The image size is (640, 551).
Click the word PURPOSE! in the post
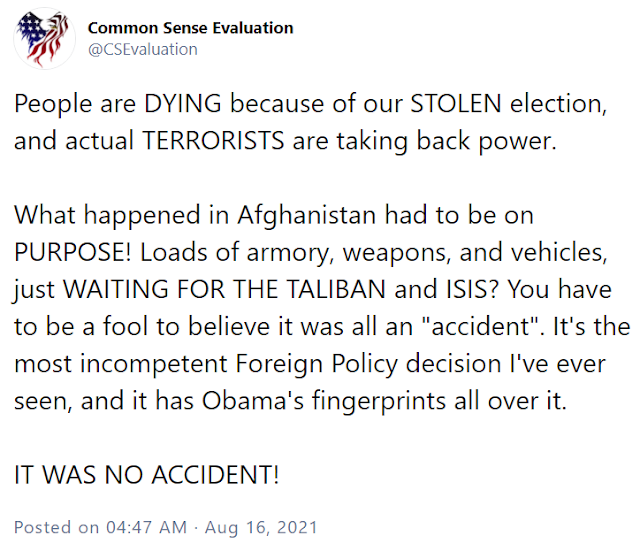73,252
